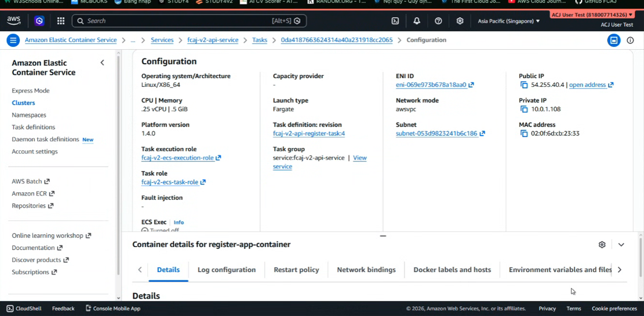
Task: Collapse the ECS side navigation
Action: click(102, 63)
